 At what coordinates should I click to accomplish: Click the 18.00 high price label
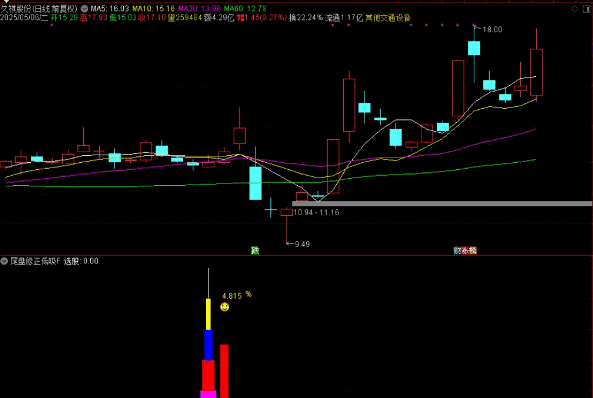[x=492, y=30]
